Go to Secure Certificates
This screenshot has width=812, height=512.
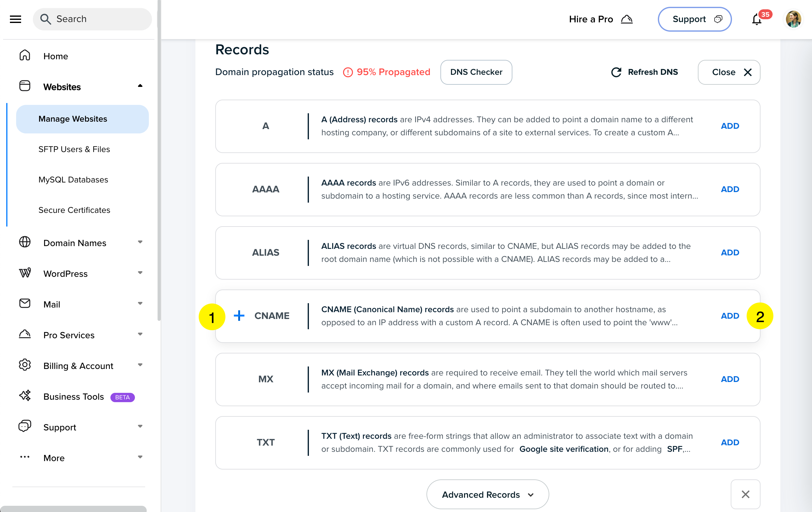74,210
